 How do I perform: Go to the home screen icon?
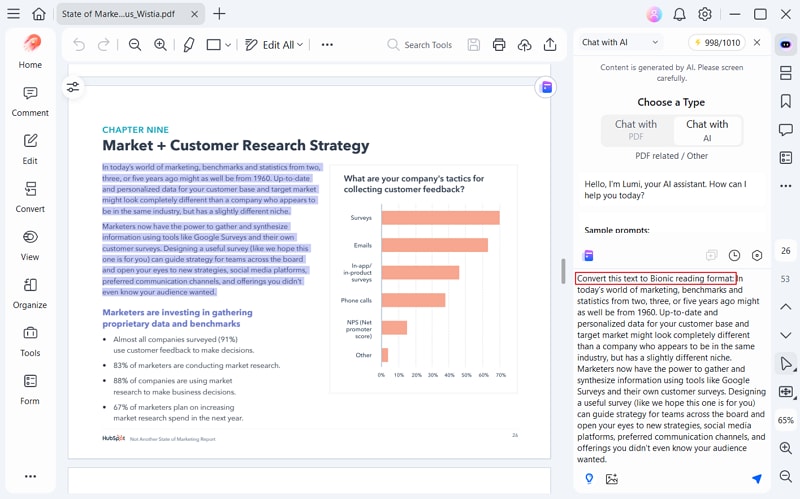[39, 14]
